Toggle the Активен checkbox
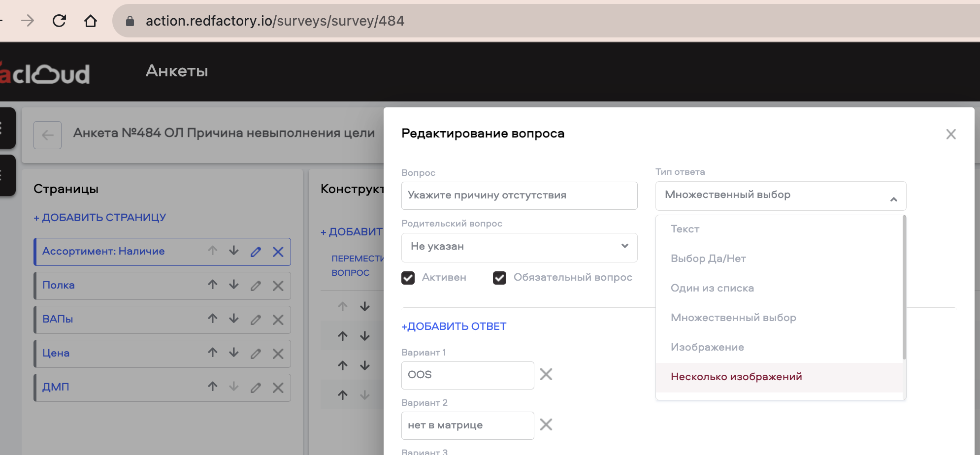This screenshot has height=455, width=980. [x=408, y=278]
